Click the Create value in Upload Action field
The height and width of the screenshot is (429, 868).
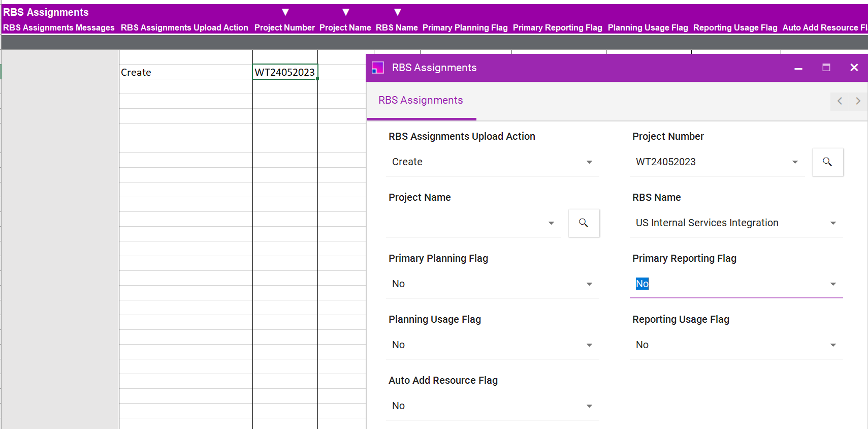407,162
